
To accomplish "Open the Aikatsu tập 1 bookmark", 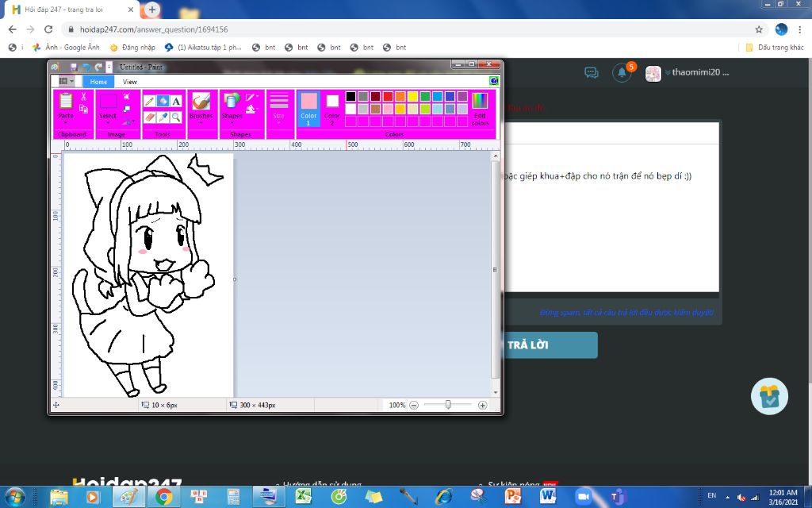I will pos(203,47).
